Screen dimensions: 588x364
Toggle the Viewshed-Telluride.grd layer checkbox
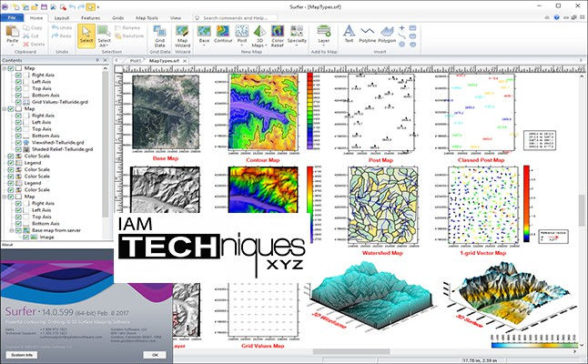point(18,143)
